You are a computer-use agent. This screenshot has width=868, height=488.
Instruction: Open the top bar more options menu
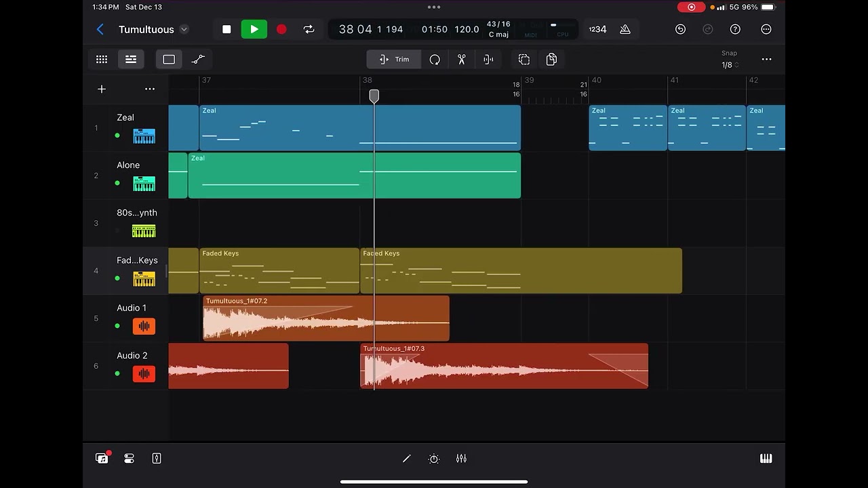[x=766, y=29]
